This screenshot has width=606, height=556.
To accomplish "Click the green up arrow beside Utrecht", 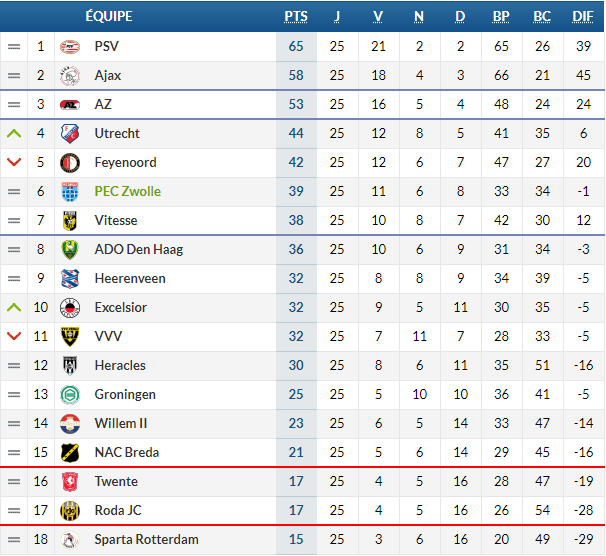I will (x=14, y=134).
